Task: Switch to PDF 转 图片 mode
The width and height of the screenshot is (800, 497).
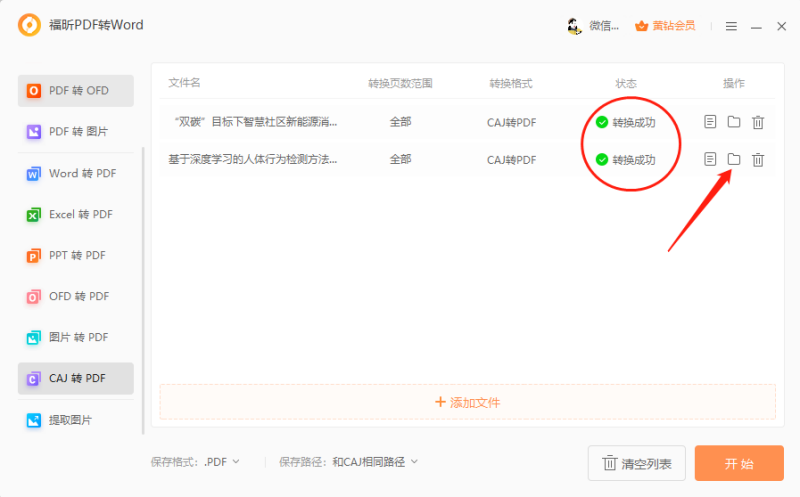Action: [76, 132]
